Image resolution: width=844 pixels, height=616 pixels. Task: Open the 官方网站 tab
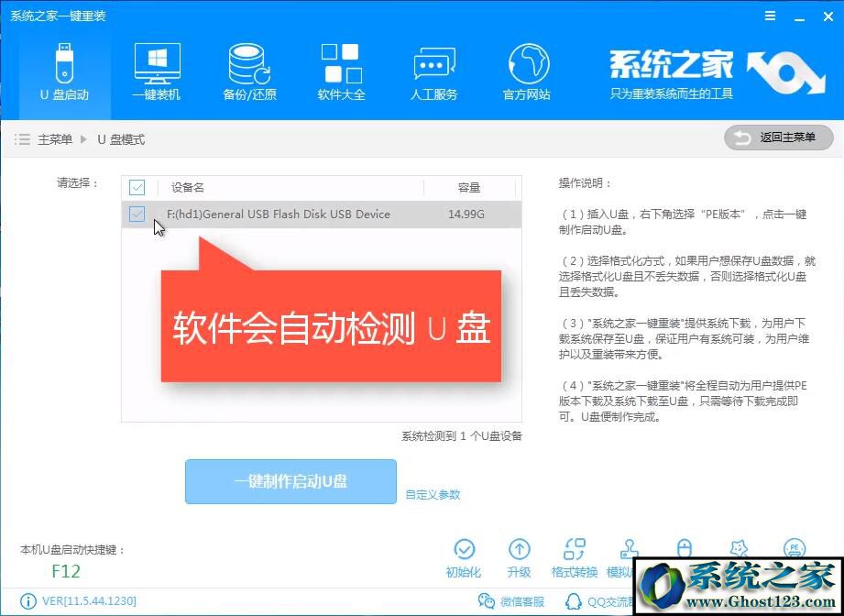click(527, 73)
